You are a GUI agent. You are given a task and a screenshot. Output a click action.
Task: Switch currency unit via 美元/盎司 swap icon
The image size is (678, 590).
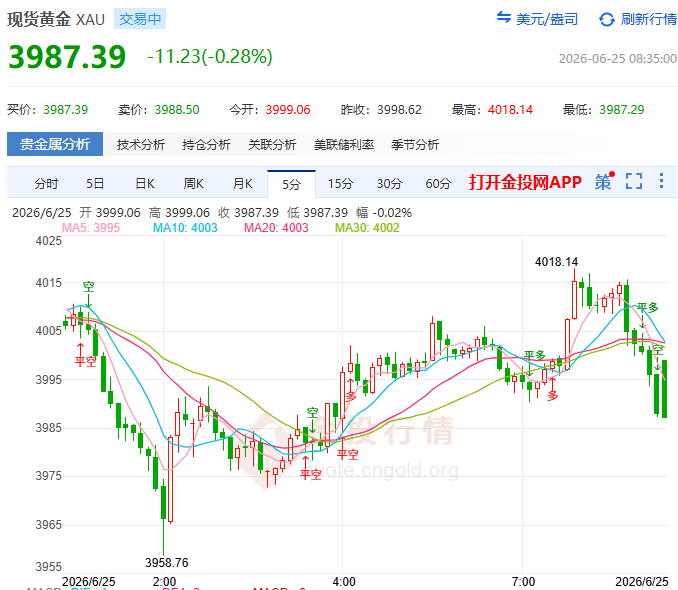[x=504, y=18]
